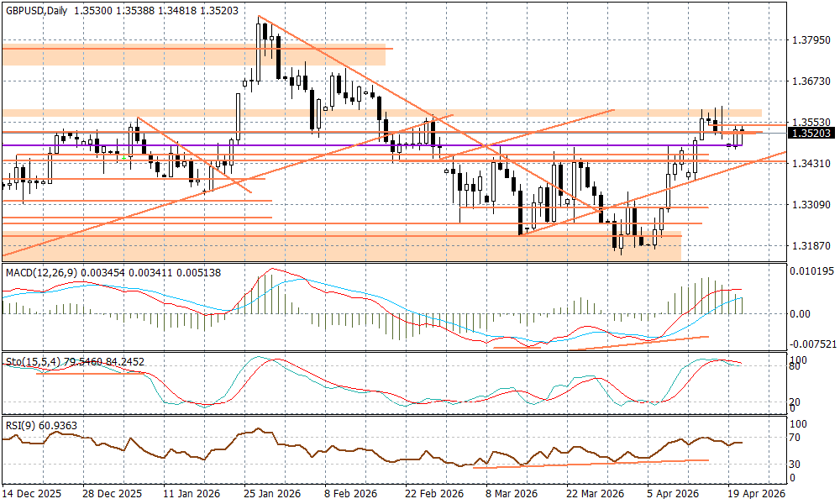Click the current price label 1.35203
The image size is (840, 504).
pos(811,133)
